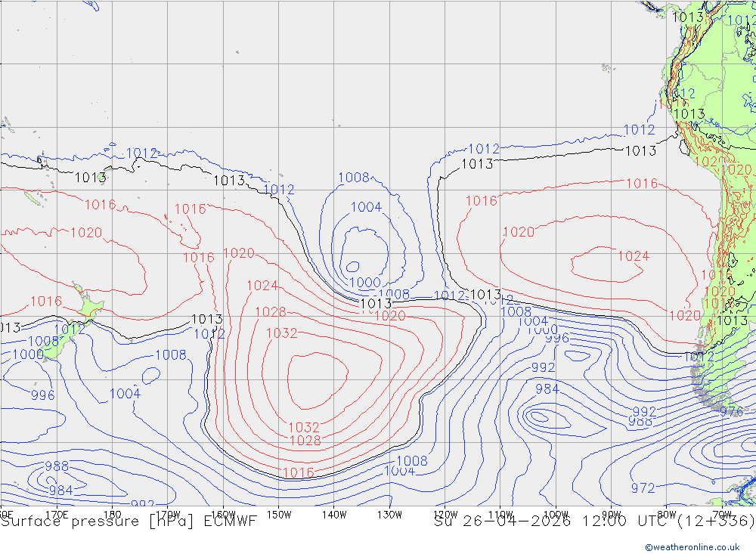
Task: Select the 100W longitude label
Action: (x=556, y=515)
